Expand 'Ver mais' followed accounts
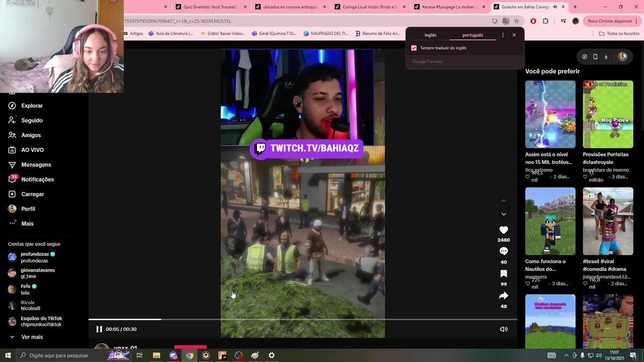This screenshot has height=362, width=644. [26, 337]
